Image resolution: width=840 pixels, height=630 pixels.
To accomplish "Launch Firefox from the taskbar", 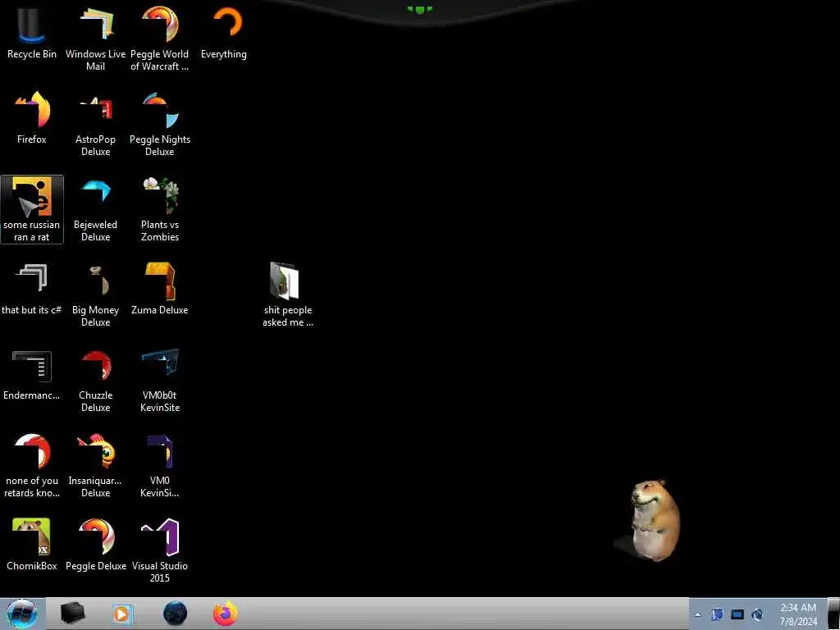I will pos(226,614).
